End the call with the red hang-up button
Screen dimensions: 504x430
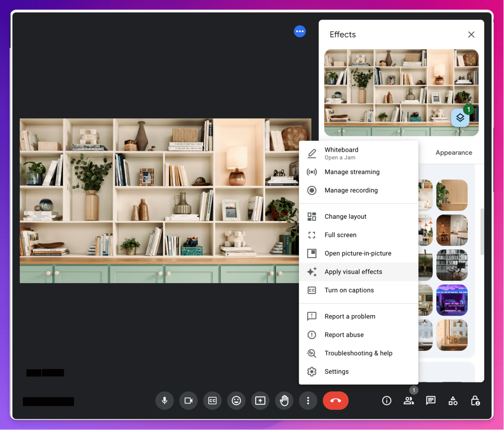[x=335, y=401]
